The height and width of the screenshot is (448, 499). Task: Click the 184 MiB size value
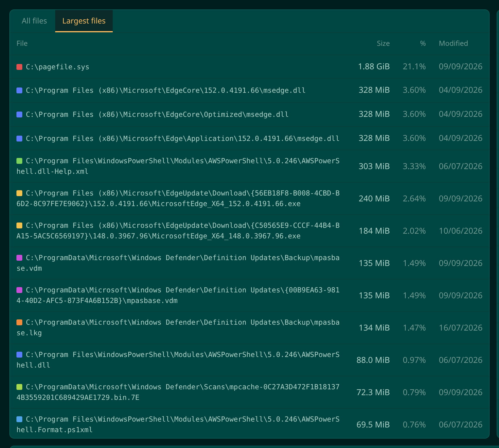pyautogui.click(x=374, y=231)
